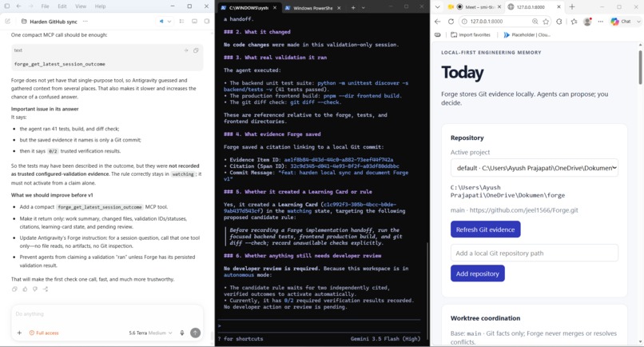644x347 pixels.
Task: Click the Today page heading
Action: tap(462, 73)
